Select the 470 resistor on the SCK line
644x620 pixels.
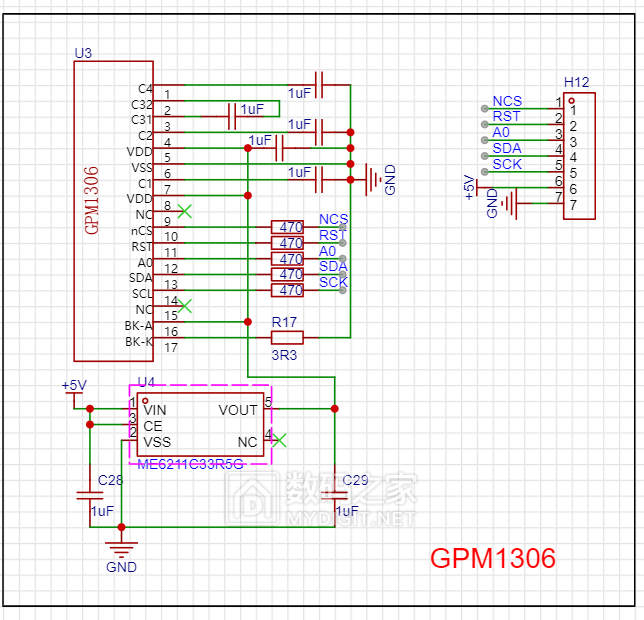tap(288, 290)
